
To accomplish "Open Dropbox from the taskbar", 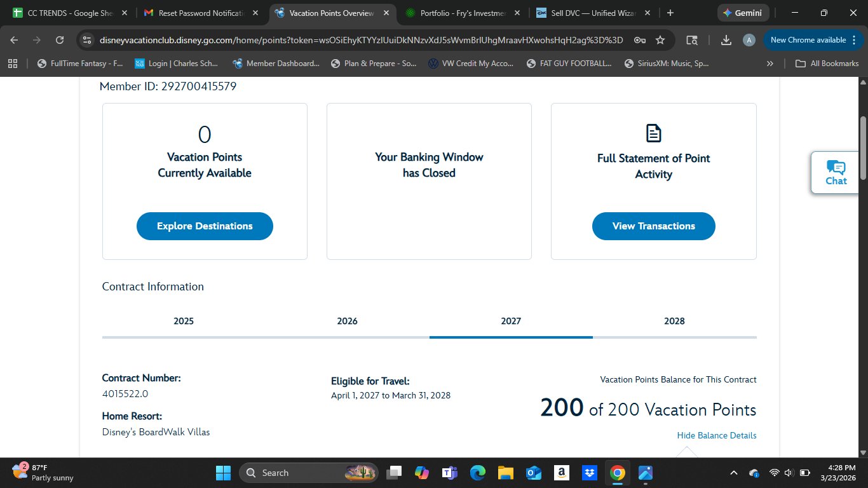I will point(589,473).
